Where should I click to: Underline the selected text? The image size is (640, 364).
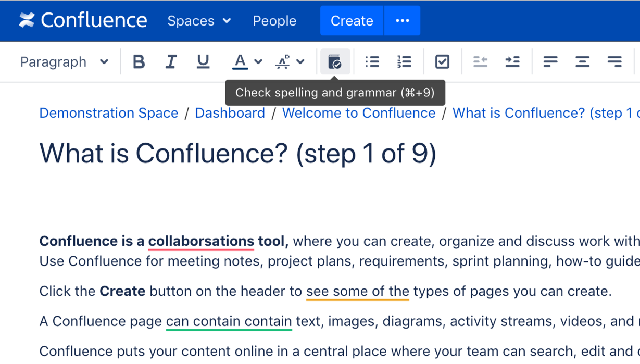(203, 62)
